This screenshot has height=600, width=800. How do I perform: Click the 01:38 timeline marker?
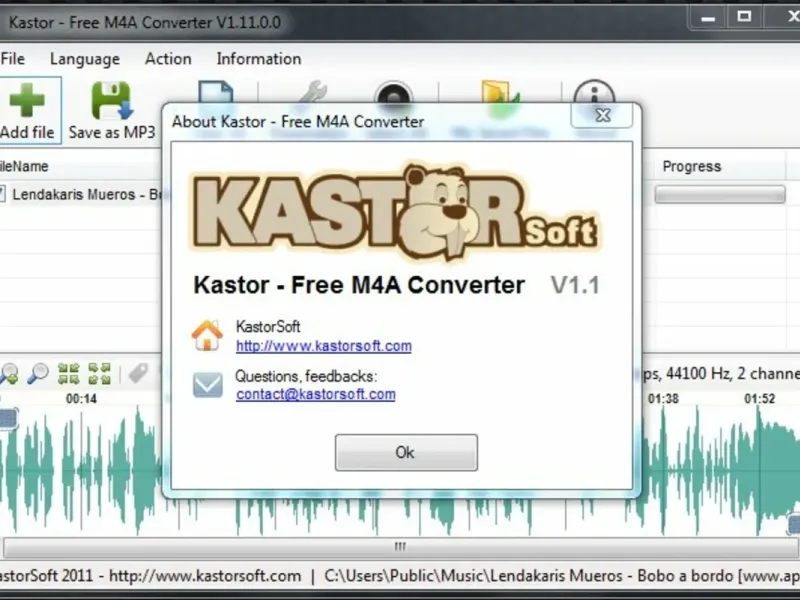click(x=663, y=398)
